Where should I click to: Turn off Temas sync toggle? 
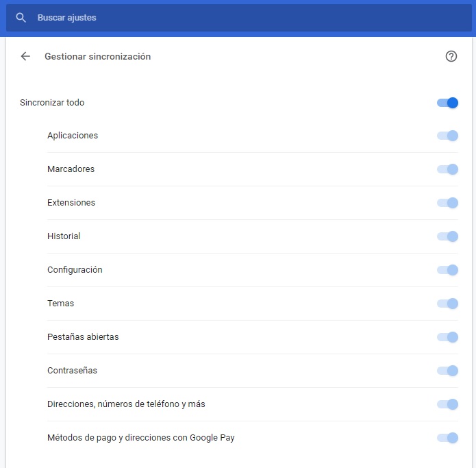coord(447,304)
